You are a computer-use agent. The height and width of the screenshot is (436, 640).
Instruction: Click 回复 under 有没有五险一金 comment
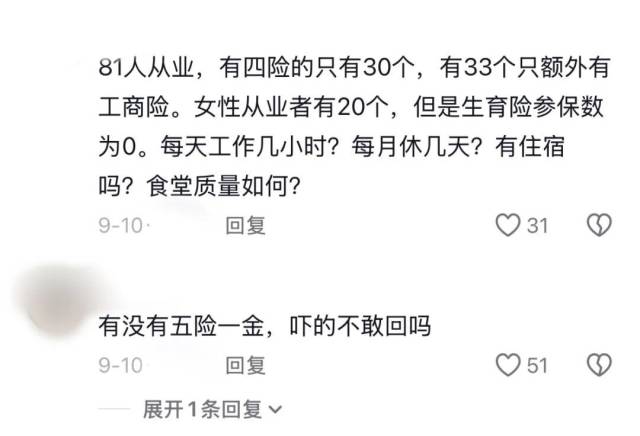(246, 365)
